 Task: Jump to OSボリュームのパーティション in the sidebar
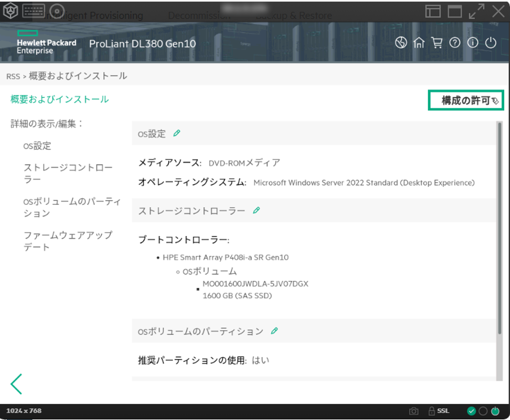72,208
